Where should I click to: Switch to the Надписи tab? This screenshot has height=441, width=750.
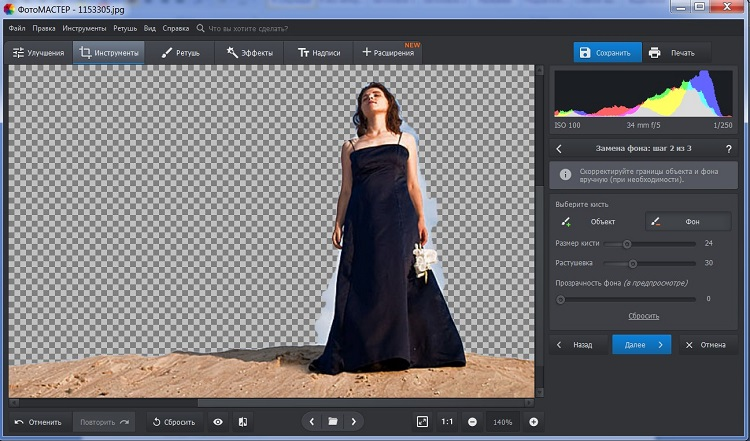click(319, 53)
